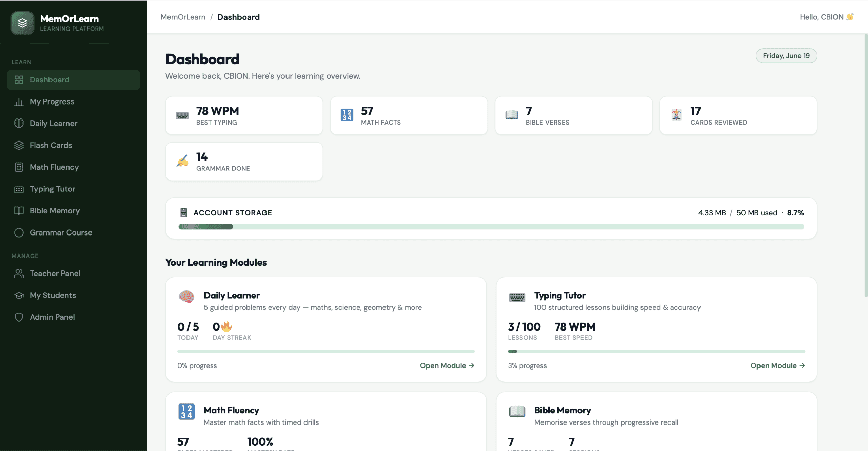Image resolution: width=868 pixels, height=451 pixels.
Task: Click the '4.33 MB' storage value
Action: [712, 213]
